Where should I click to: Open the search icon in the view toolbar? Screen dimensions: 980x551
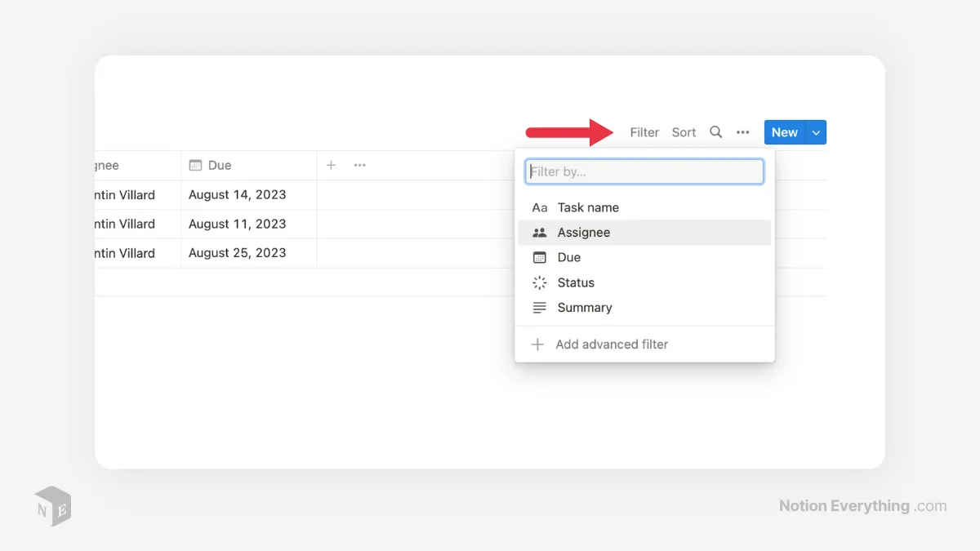[x=715, y=131]
